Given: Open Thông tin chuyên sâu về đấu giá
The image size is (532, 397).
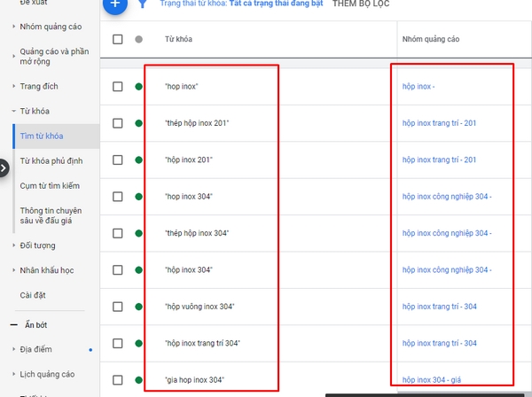Looking at the screenshot, I should pyautogui.click(x=51, y=215).
